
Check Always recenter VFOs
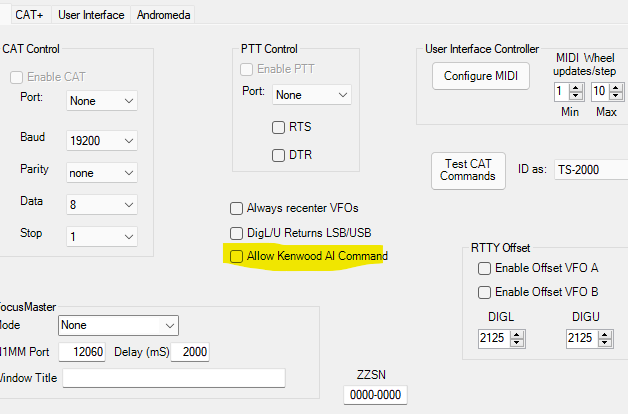[x=237, y=208]
